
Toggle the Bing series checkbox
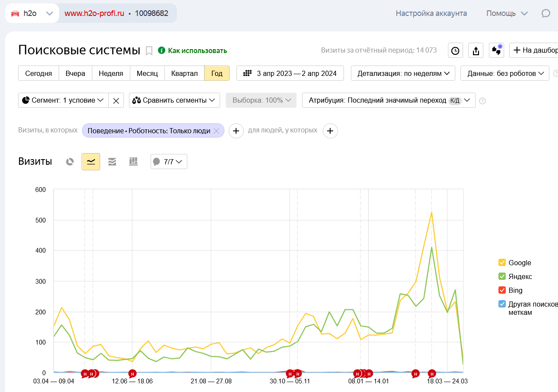pyautogui.click(x=502, y=290)
